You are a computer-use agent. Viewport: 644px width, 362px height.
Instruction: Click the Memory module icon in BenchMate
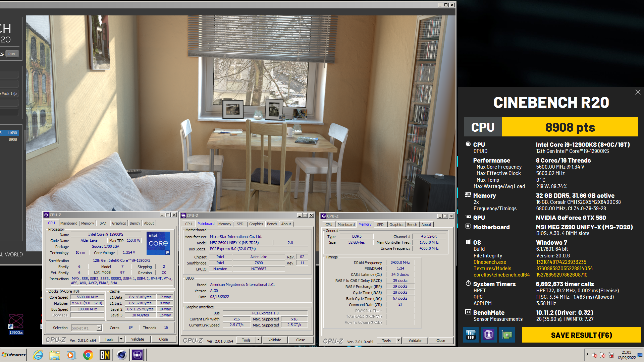tap(468, 195)
